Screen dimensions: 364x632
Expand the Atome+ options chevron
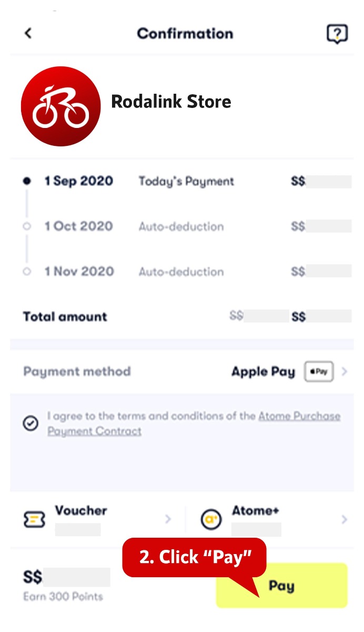coord(345,520)
